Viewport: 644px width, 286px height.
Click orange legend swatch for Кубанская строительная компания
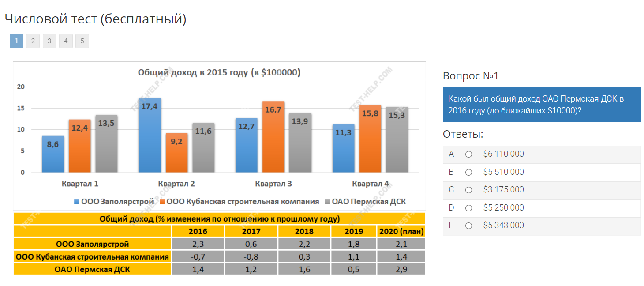162,202
